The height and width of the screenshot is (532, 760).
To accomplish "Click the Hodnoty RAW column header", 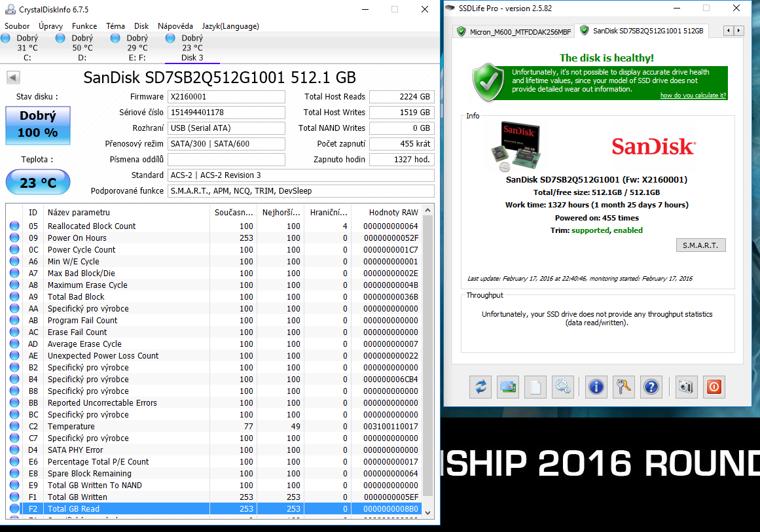I will click(387, 212).
